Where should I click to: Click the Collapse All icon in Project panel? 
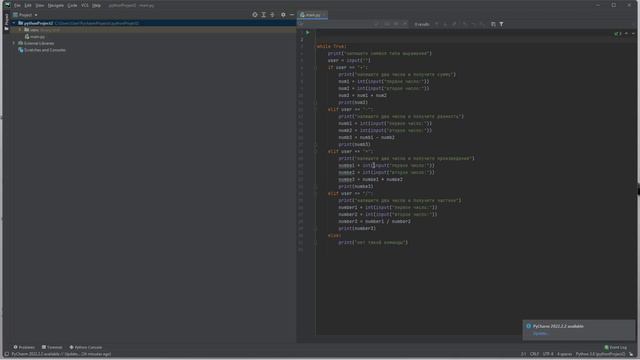tap(273, 15)
